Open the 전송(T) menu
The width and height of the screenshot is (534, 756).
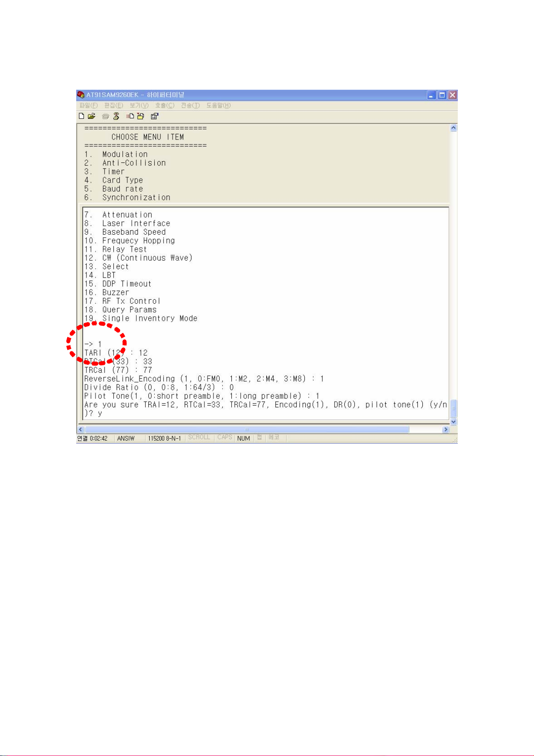tap(190, 105)
